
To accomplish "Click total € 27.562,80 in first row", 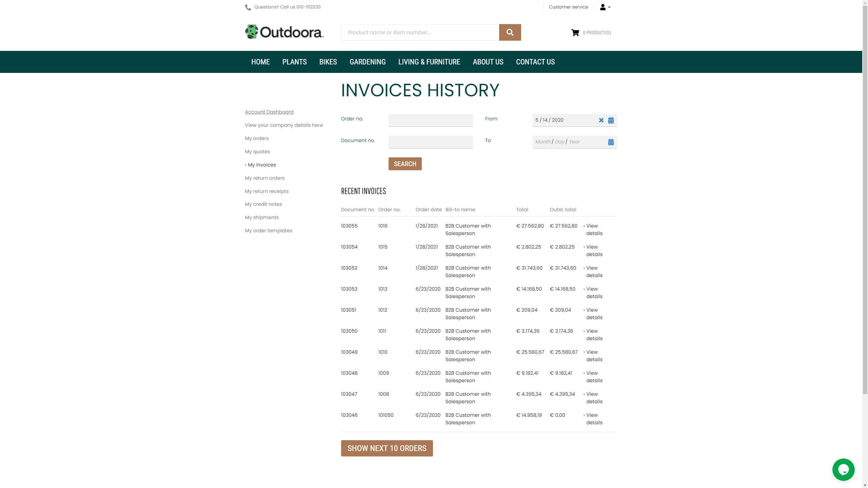I will click(530, 226).
